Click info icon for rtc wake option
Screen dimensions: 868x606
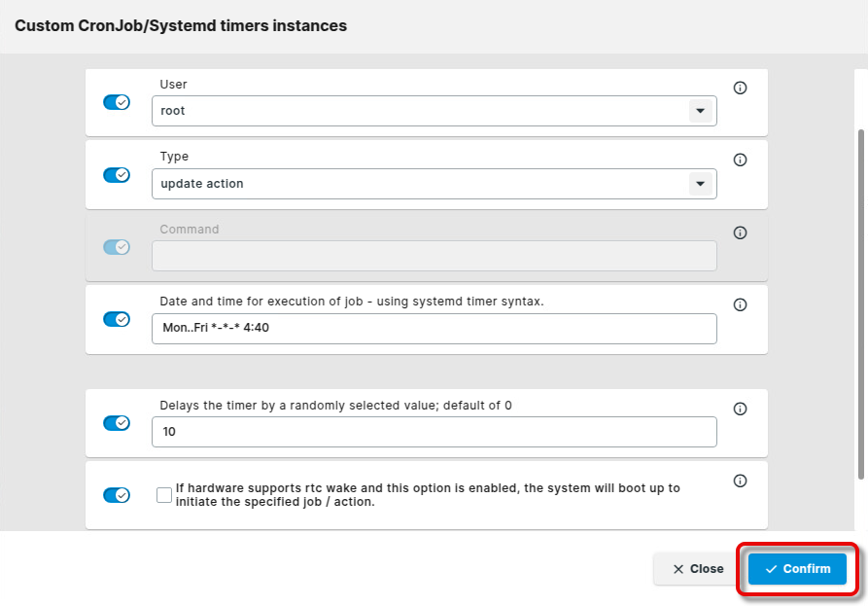(740, 481)
